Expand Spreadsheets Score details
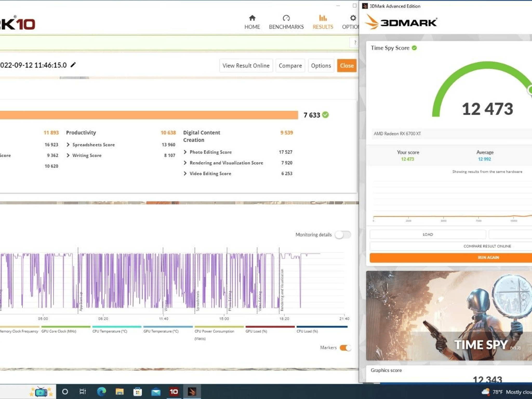 (68, 145)
